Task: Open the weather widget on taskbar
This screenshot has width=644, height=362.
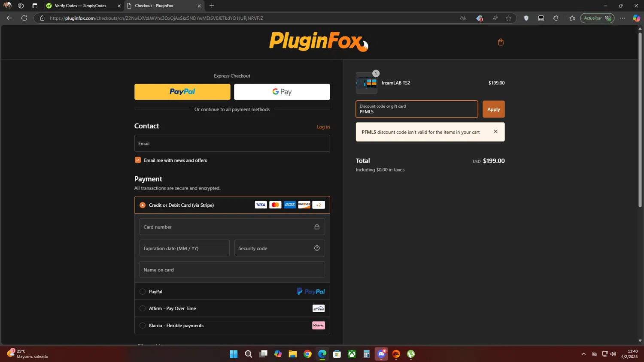Action: pos(27,354)
